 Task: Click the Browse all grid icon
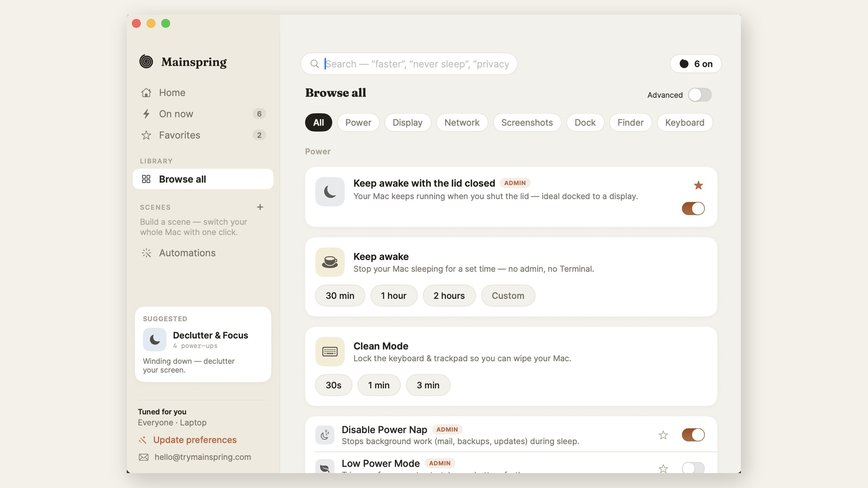(x=146, y=179)
